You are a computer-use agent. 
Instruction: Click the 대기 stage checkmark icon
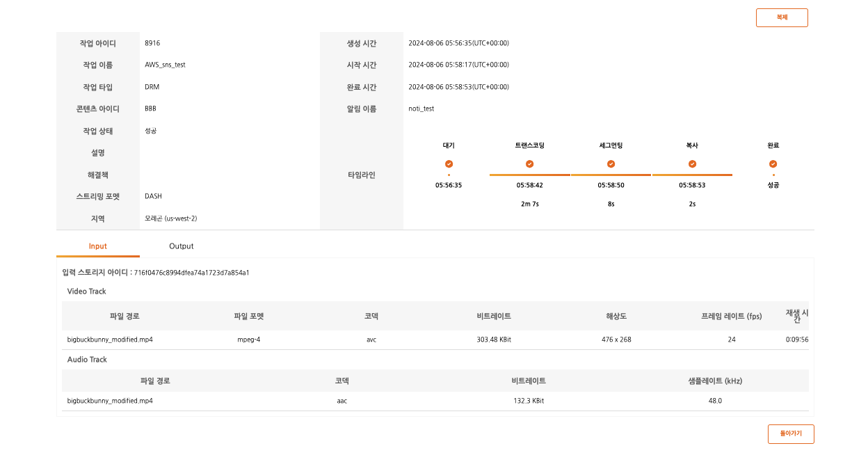[x=449, y=164]
